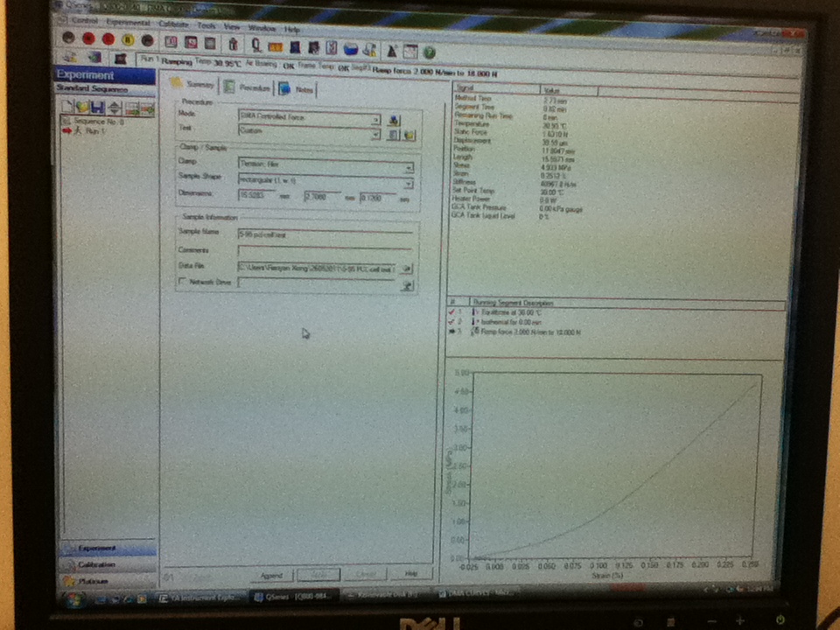Click the calendar grid toolbar icon

[410, 52]
